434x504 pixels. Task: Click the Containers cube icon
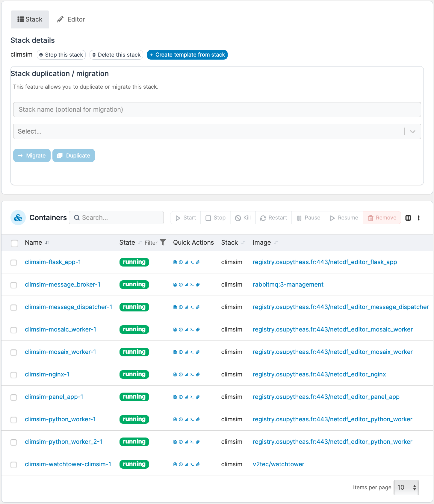point(18,218)
